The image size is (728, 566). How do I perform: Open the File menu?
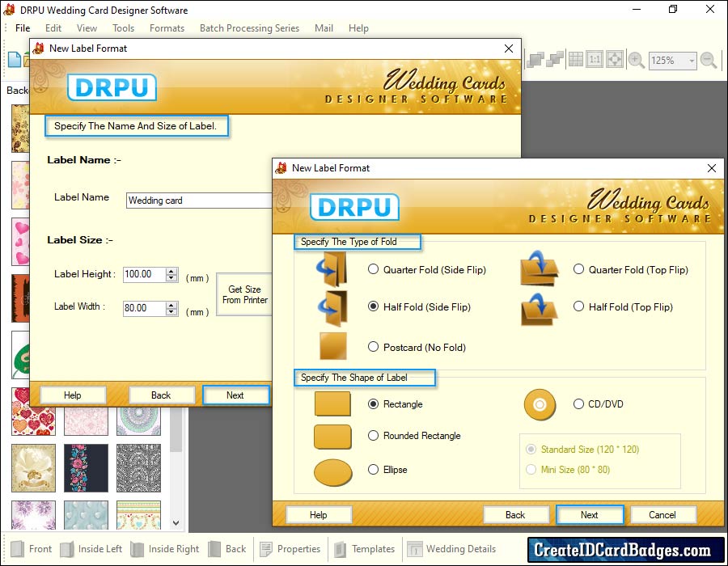point(23,28)
